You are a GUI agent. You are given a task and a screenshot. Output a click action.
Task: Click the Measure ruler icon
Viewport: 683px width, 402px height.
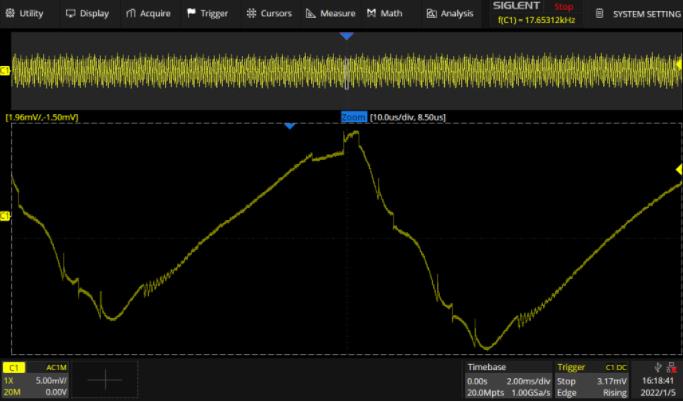coord(312,14)
